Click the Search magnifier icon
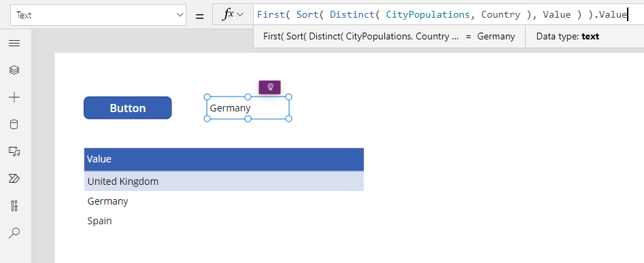 point(14,232)
